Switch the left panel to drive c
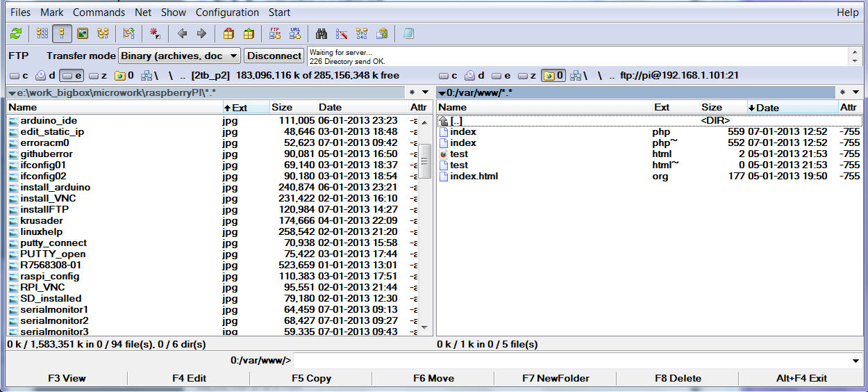Screen dimensions: 868x392 coord(19,75)
